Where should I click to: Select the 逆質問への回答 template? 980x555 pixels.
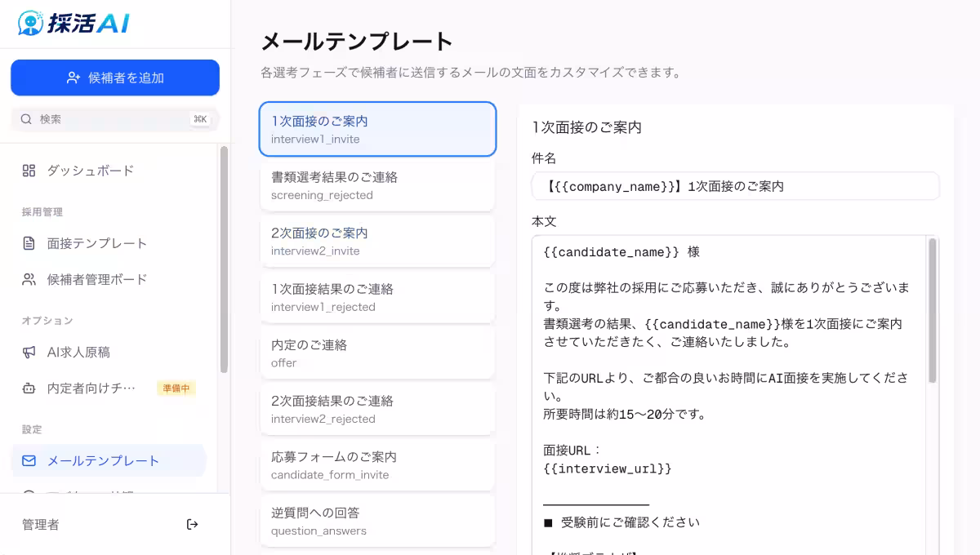click(x=377, y=521)
